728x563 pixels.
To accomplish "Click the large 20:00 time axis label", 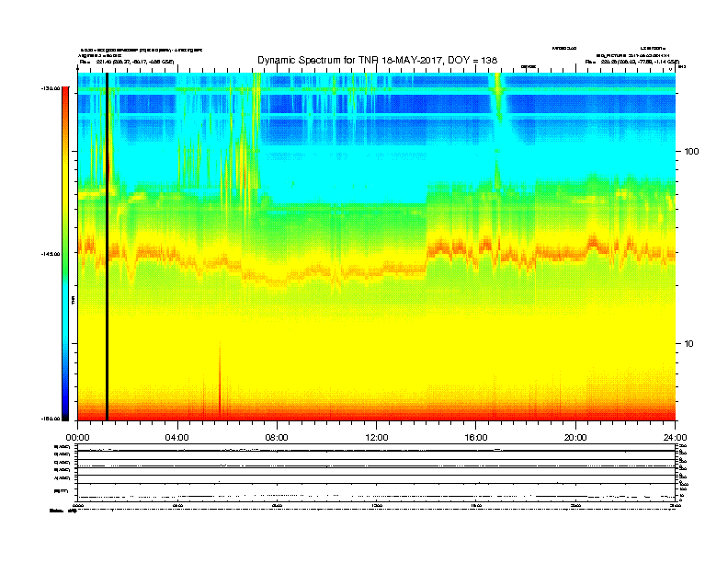I will pyautogui.click(x=575, y=437).
